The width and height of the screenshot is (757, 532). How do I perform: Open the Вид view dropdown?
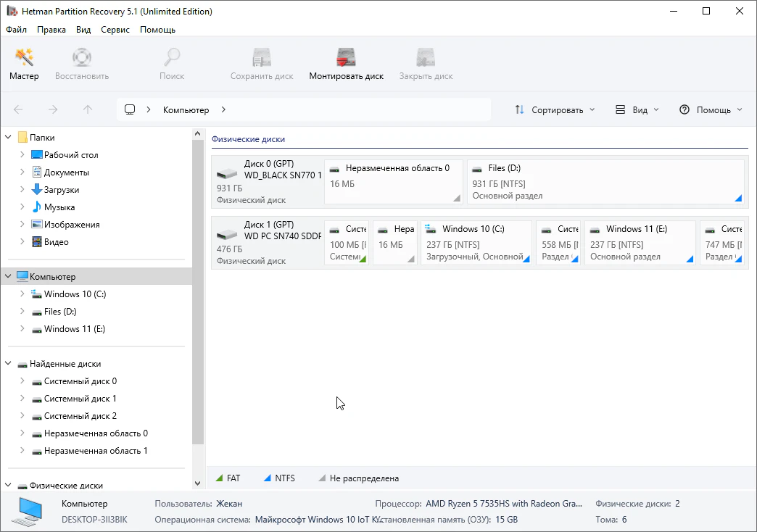coord(637,110)
